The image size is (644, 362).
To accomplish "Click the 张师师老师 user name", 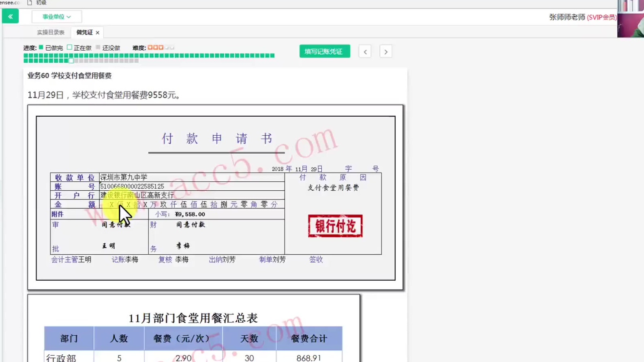I will coord(567,17).
